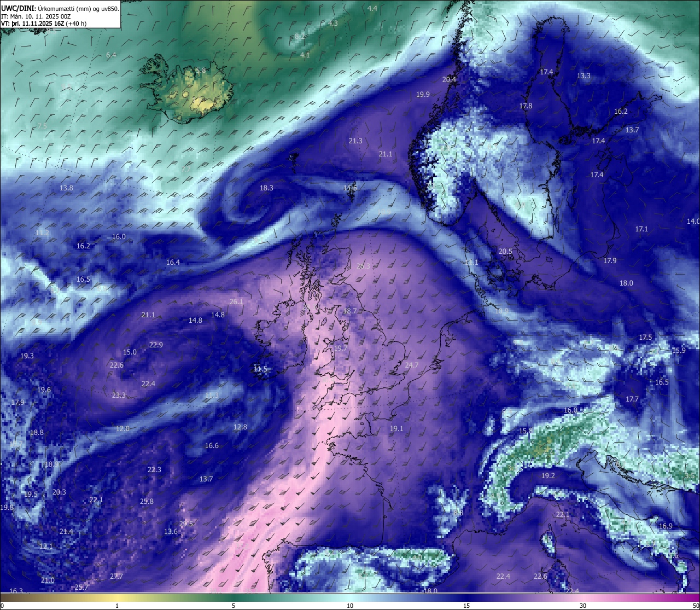
Task: Click the 18.3 value in the swirl
Action: (266, 188)
